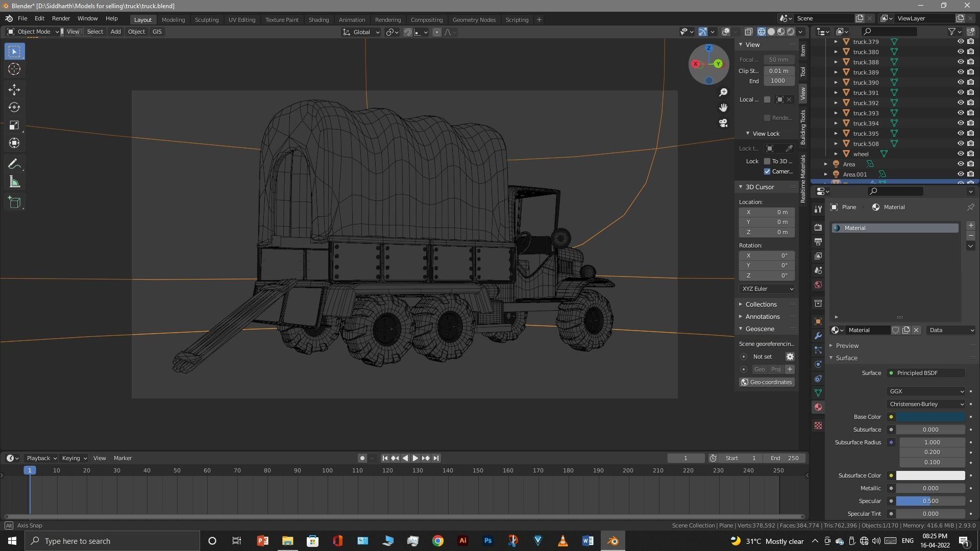Switch to Geometry Nodes workspace tab
Viewport: 980px width, 551px height.
click(x=474, y=20)
